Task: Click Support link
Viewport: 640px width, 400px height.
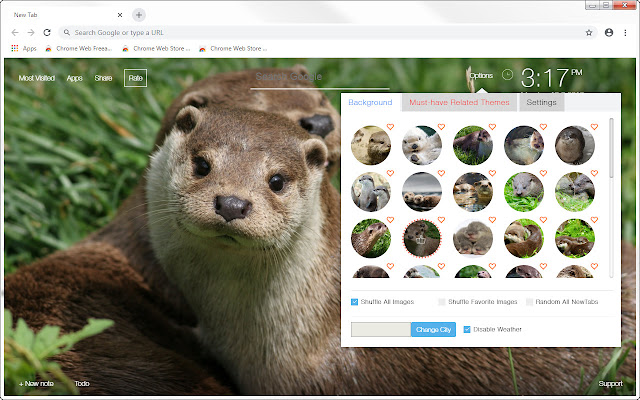Action: click(x=610, y=384)
